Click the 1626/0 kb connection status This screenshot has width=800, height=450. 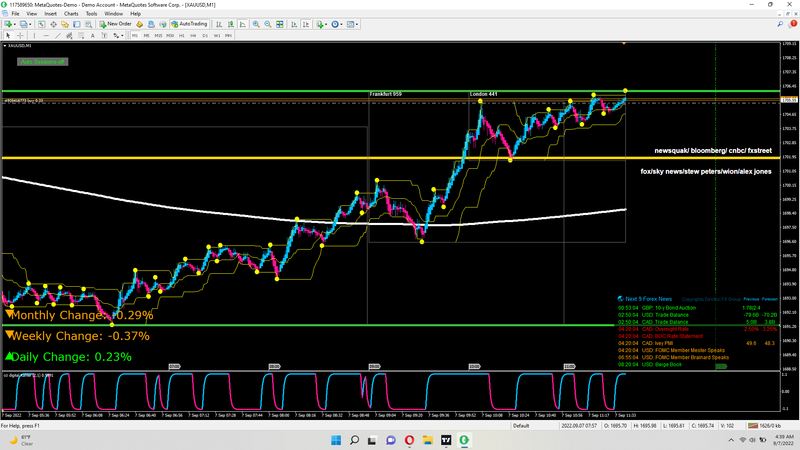(x=764, y=426)
